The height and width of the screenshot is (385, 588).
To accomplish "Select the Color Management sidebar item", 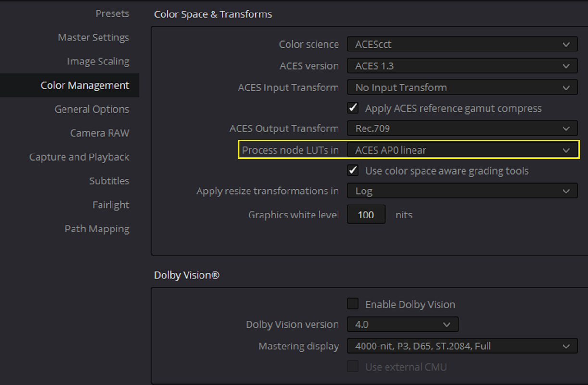I will pos(70,85).
